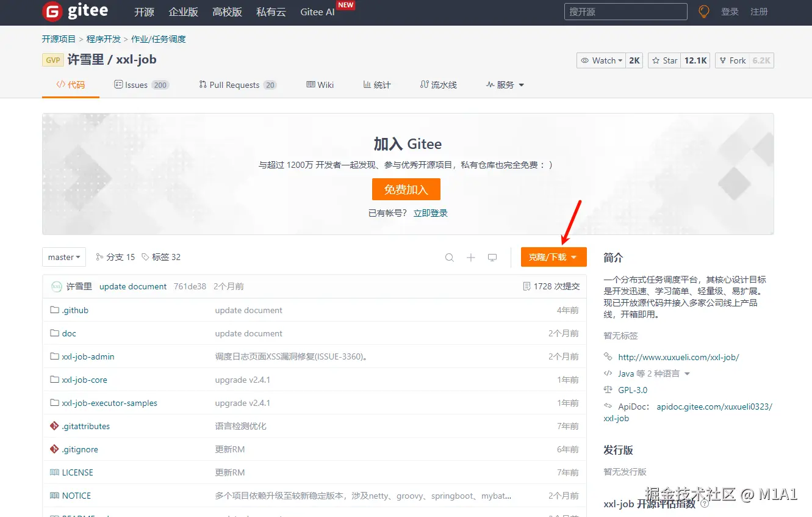
Task: Click the xxl-job-core folder icon
Action: pyautogui.click(x=54, y=380)
